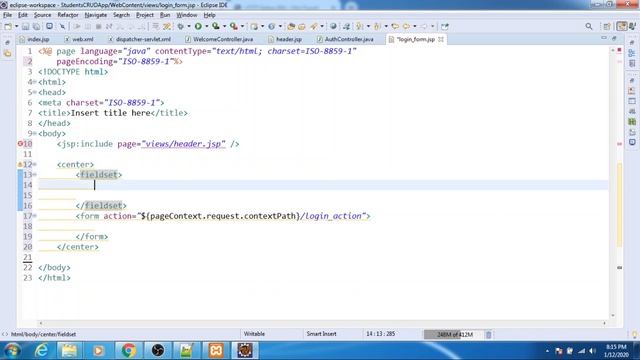Click the garbage collector trash icon

tap(489, 334)
